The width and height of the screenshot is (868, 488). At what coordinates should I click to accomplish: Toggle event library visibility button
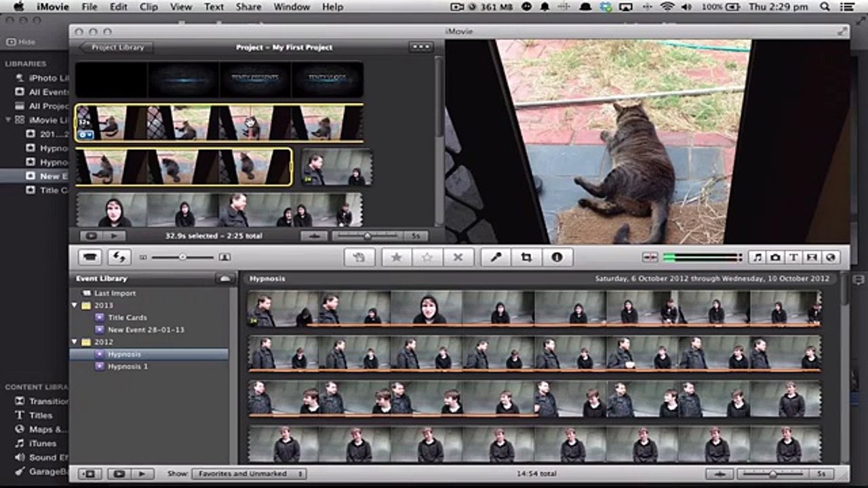(90, 474)
